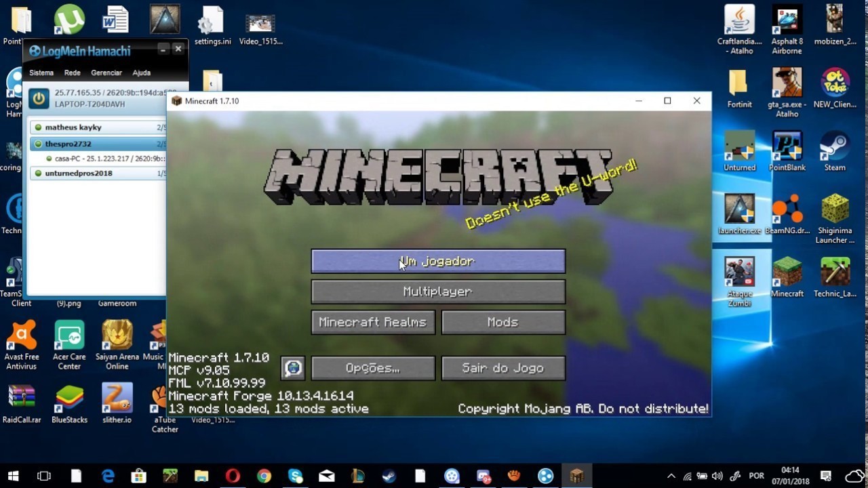Expand the unturnedpros2018 network in Hamachi

98,173
